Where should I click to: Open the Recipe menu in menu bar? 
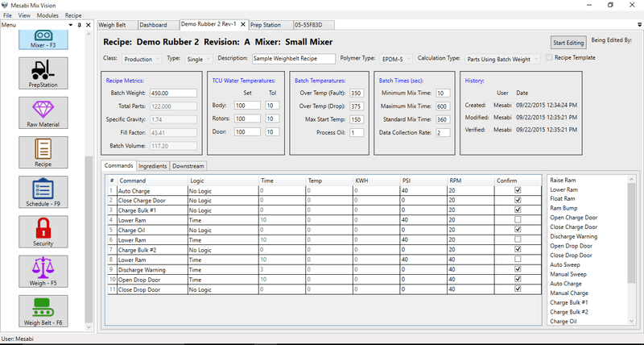click(73, 15)
